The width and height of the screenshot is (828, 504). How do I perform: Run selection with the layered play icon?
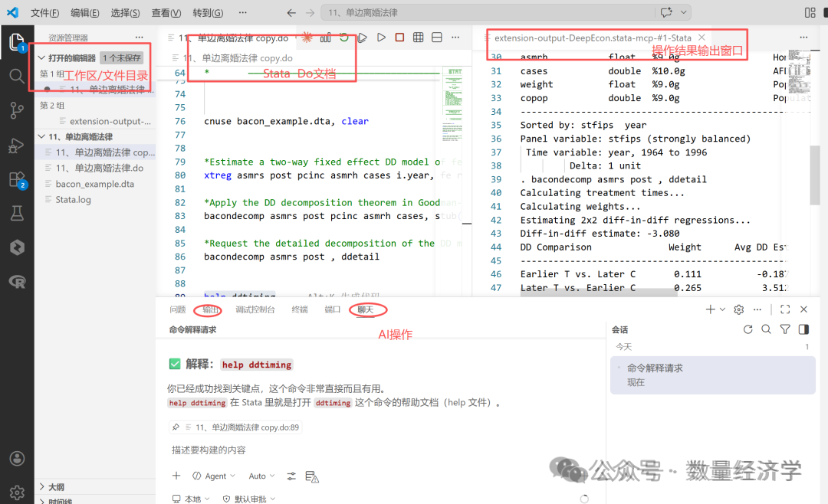[x=362, y=38]
